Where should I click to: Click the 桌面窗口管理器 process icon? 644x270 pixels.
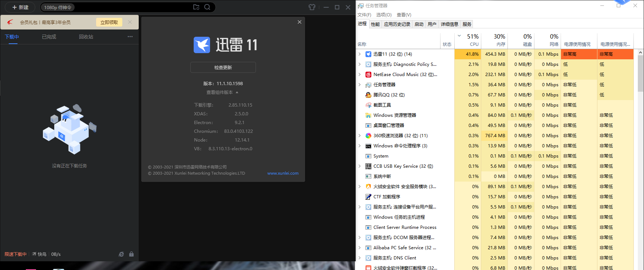point(368,126)
